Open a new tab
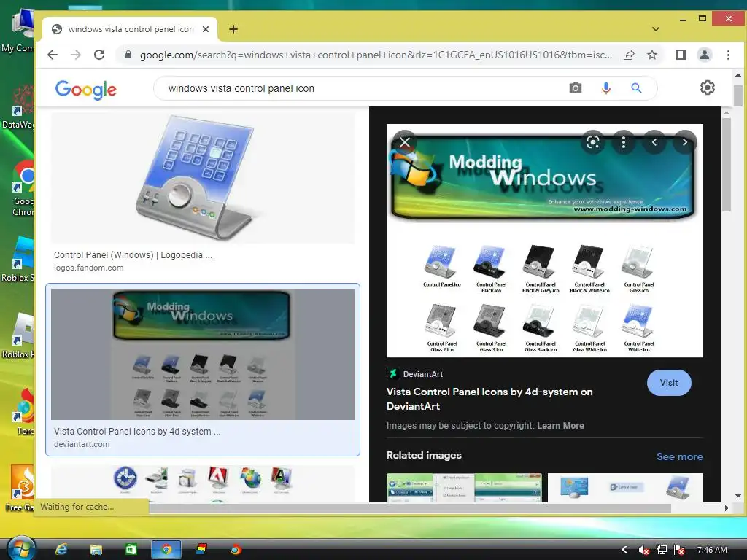 [233, 29]
